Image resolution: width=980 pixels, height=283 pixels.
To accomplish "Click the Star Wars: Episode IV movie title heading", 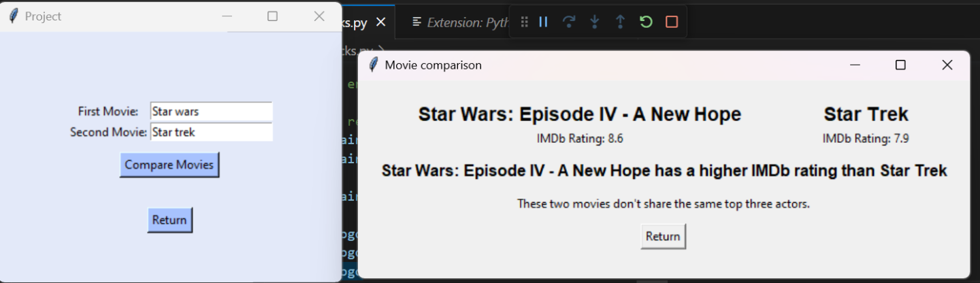I will tap(579, 114).
